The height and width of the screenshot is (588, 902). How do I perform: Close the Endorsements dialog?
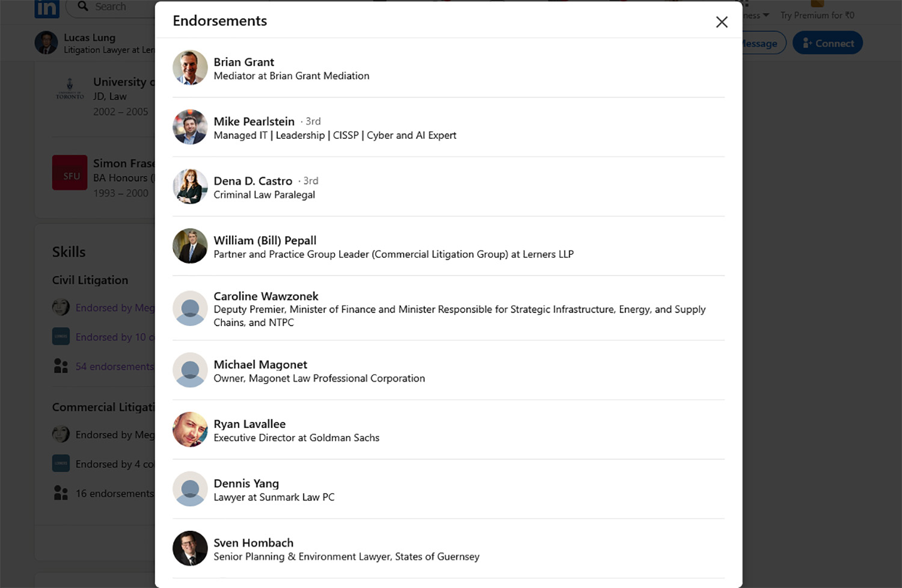tap(721, 22)
